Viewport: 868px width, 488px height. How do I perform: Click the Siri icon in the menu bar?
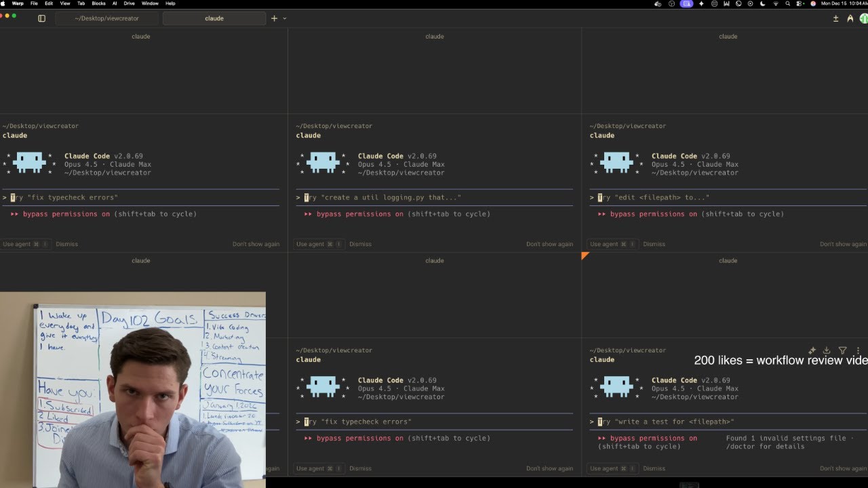tap(813, 3)
